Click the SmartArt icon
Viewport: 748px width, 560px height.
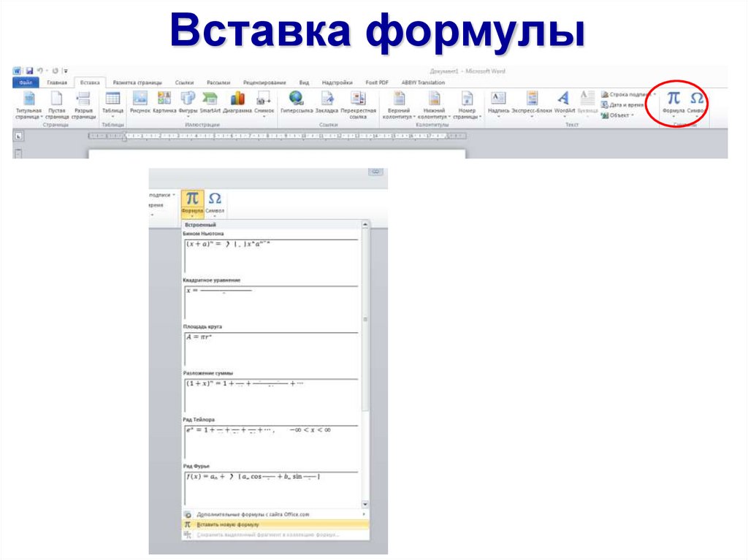[x=210, y=99]
